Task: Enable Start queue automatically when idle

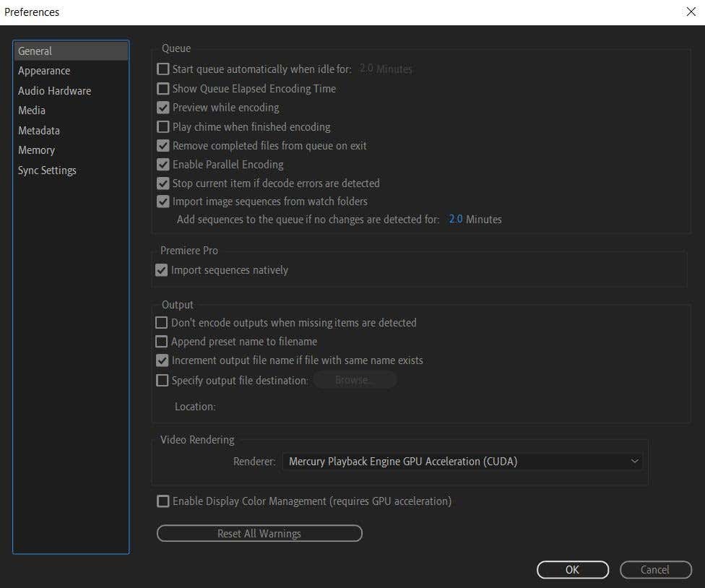Action: click(x=163, y=69)
